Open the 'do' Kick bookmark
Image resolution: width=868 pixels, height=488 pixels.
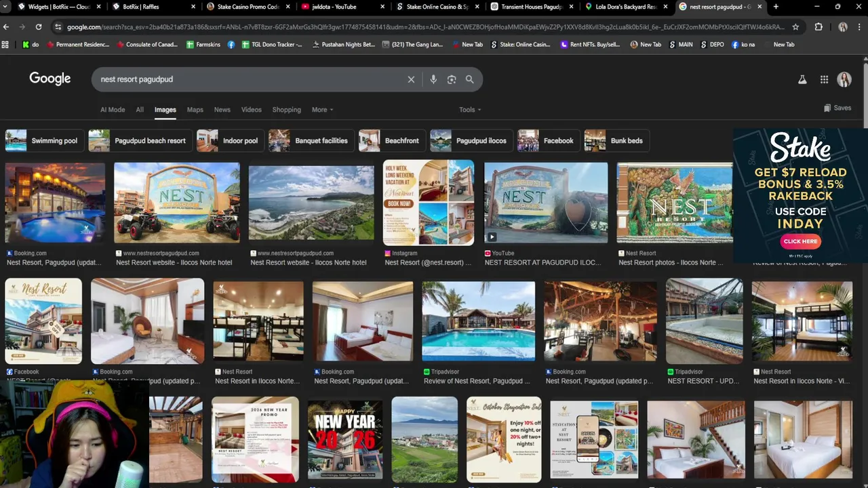click(x=31, y=45)
